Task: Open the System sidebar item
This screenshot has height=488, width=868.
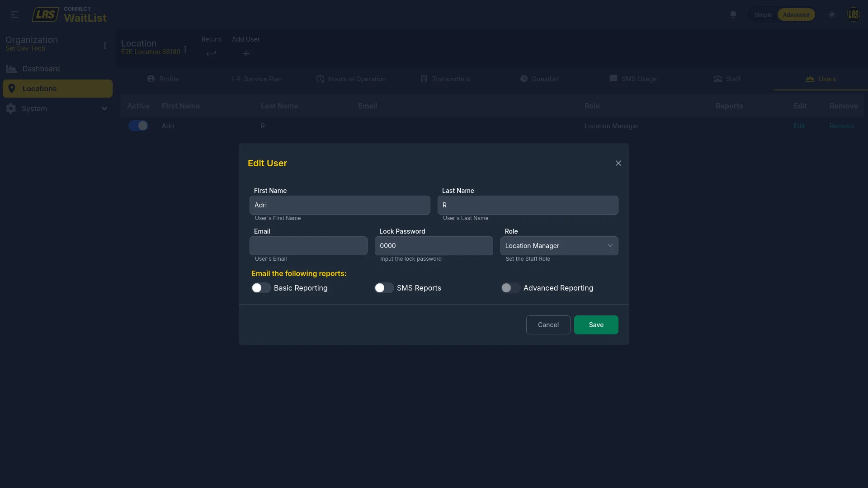Action: [57, 108]
